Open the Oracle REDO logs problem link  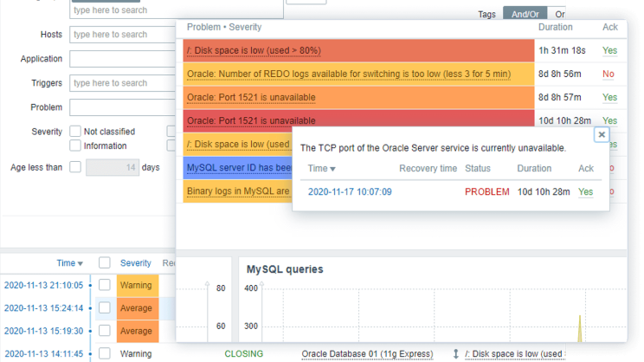[349, 74]
